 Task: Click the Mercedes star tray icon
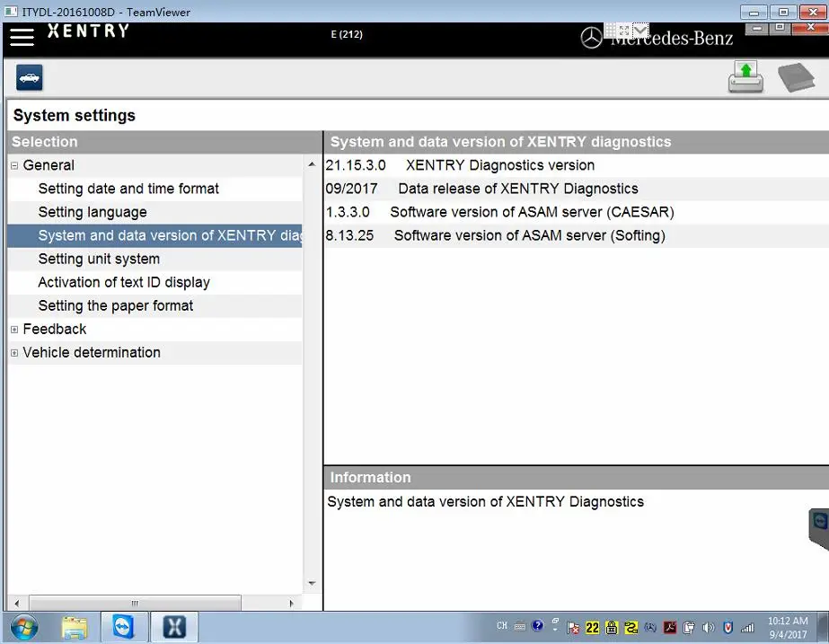(x=650, y=628)
